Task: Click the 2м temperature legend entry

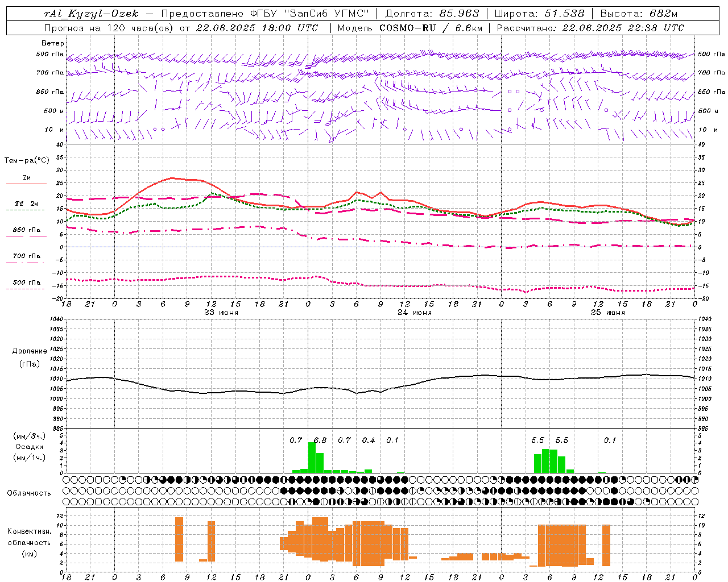Action: coord(27,178)
